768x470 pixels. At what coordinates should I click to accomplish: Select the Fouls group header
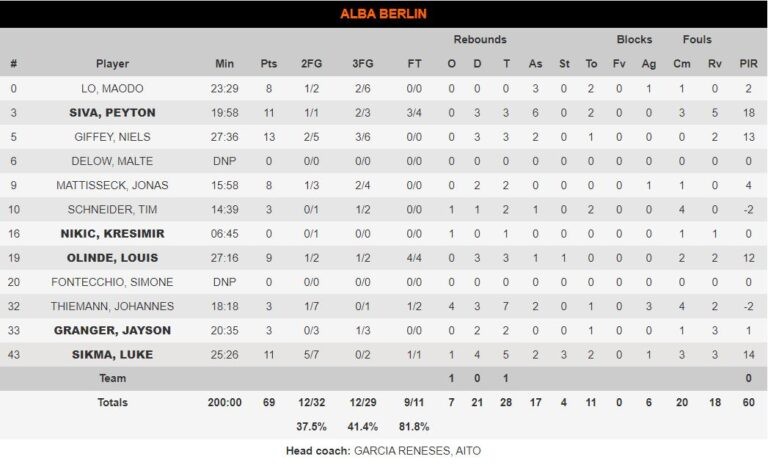pyautogui.click(x=697, y=40)
